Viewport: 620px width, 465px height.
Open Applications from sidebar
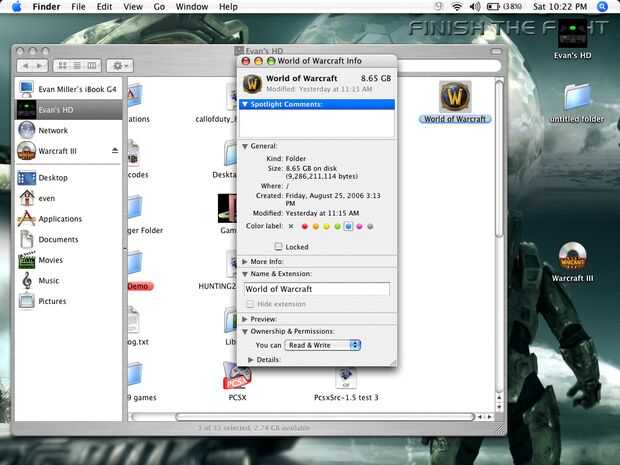tap(68, 219)
